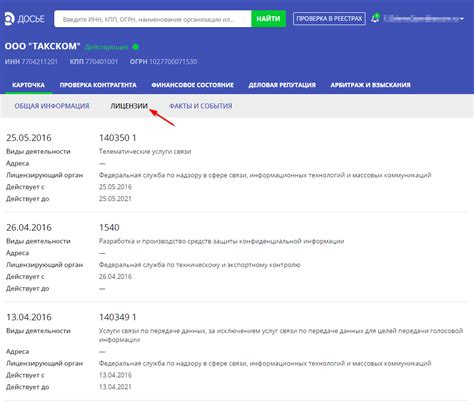
Task: Click Разработка и производство средств защиты text
Action: coord(221,241)
